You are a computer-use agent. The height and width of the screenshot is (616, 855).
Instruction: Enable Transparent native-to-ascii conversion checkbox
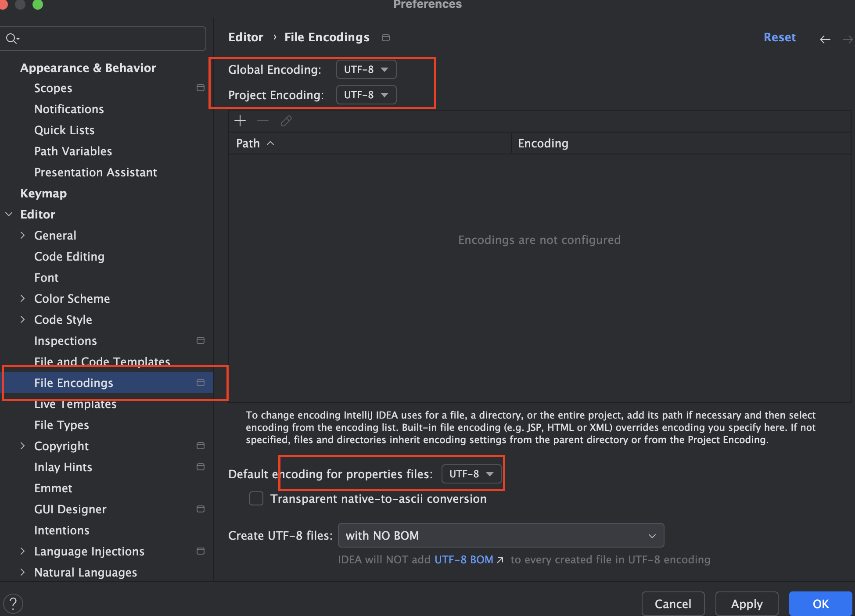click(256, 499)
